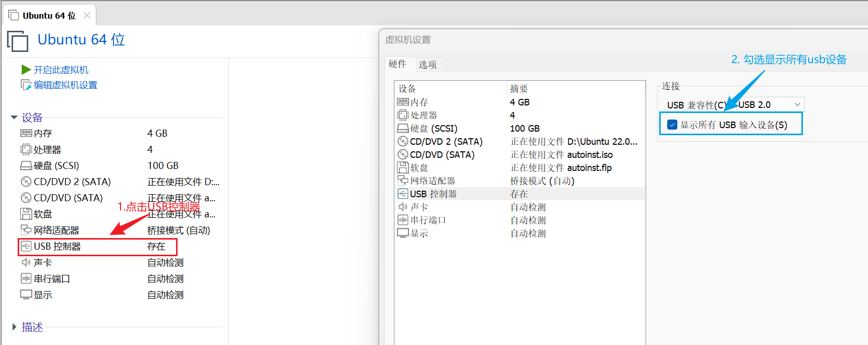The width and height of the screenshot is (868, 345).
Task: Click the processor icon in settings dialog
Action: (403, 115)
